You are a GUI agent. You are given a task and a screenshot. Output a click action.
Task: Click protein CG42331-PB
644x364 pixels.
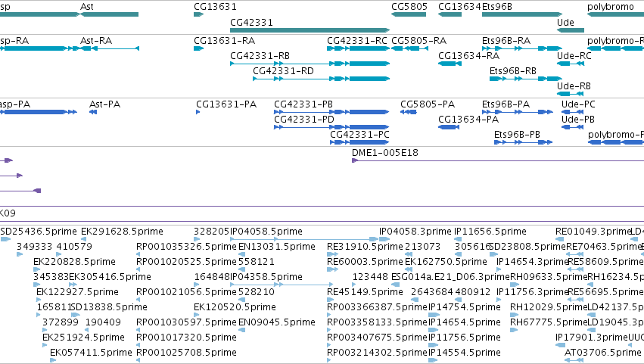303,104
